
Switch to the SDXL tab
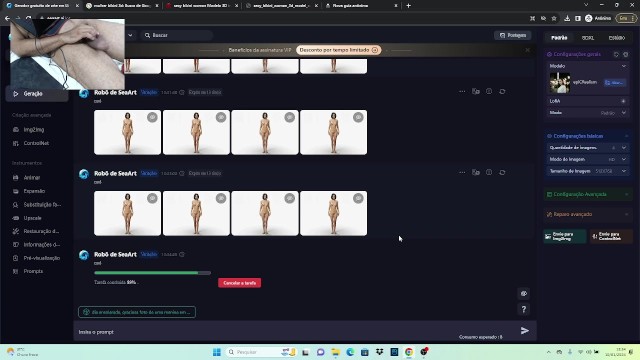click(x=588, y=38)
